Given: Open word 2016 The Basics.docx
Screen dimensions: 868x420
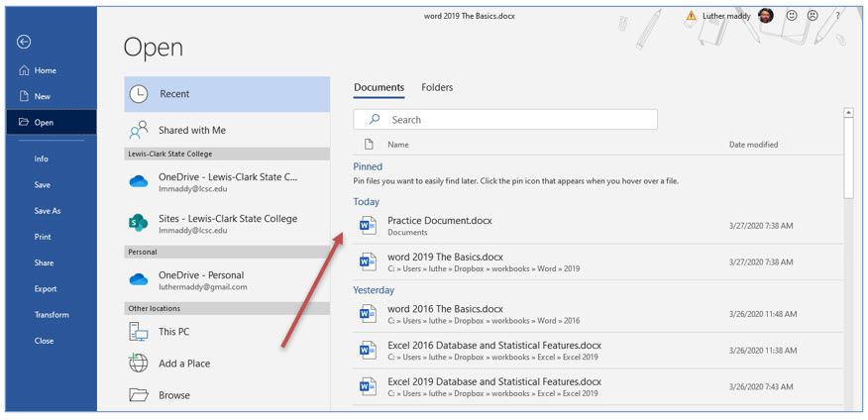Looking at the screenshot, I should click(597, 314).
